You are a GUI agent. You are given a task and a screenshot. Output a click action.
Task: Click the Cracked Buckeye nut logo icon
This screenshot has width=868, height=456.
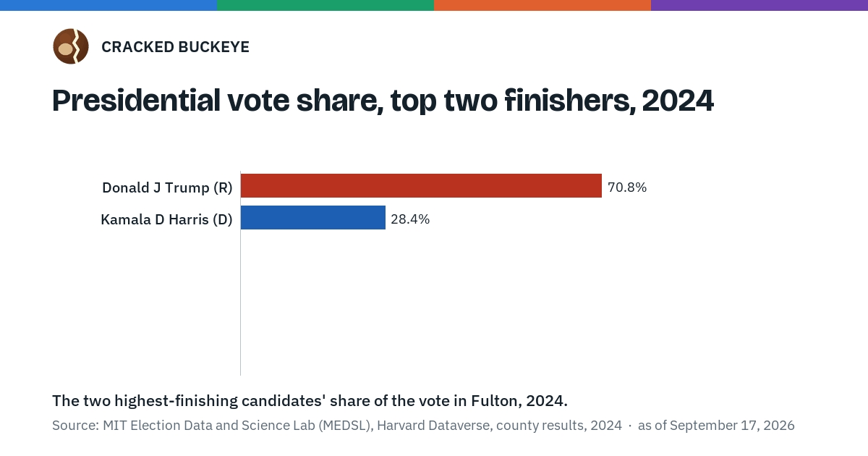[71, 46]
